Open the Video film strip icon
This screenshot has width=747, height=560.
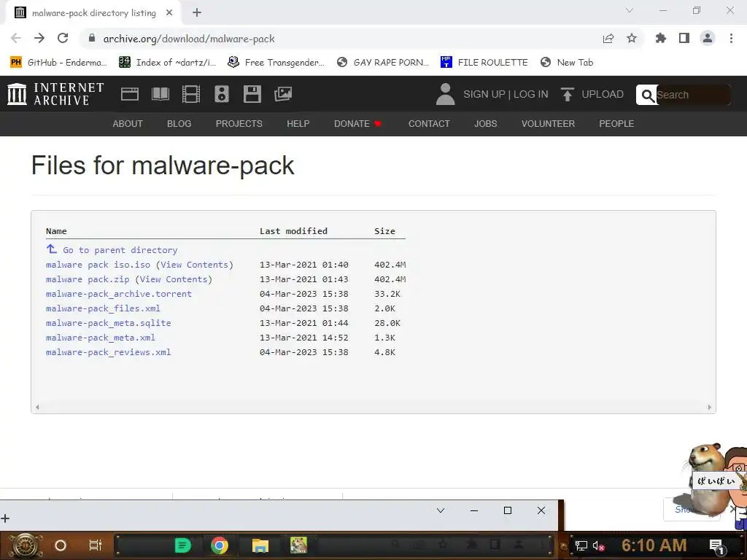(191, 94)
